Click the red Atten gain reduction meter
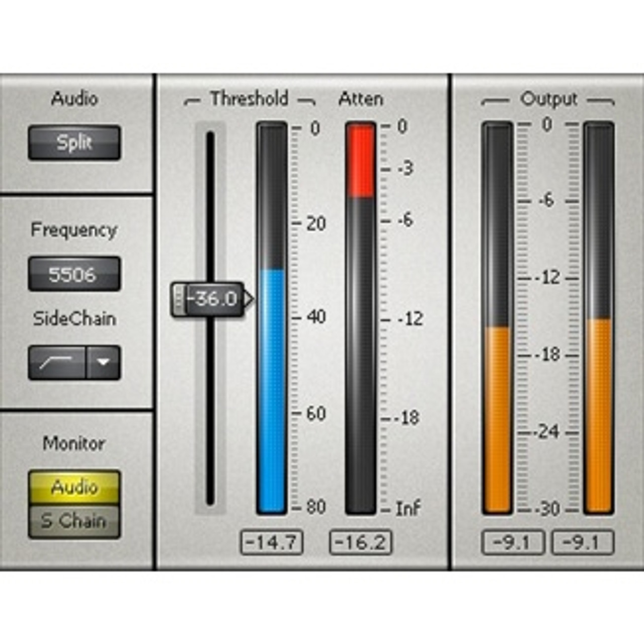Viewport: 644px width, 644px height. point(360,161)
